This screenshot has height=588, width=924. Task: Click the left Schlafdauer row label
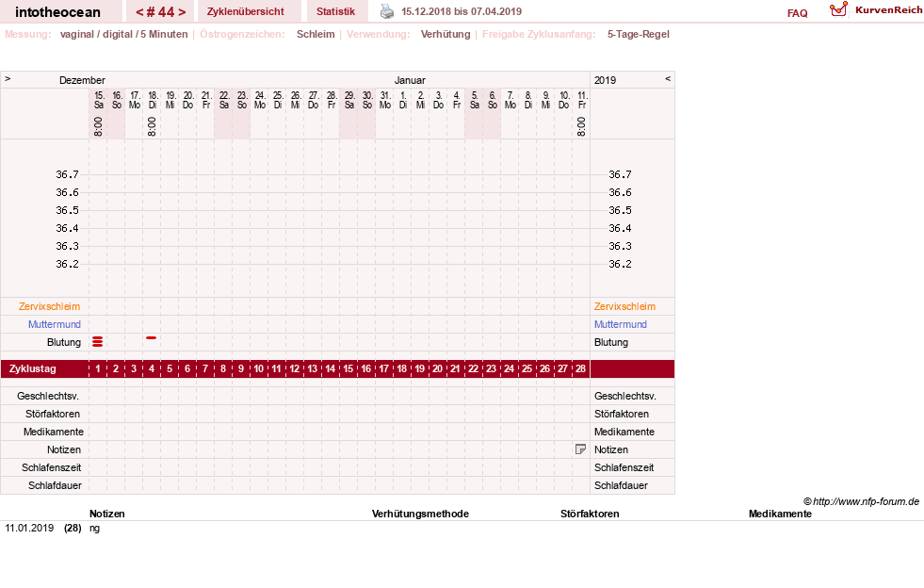point(55,485)
